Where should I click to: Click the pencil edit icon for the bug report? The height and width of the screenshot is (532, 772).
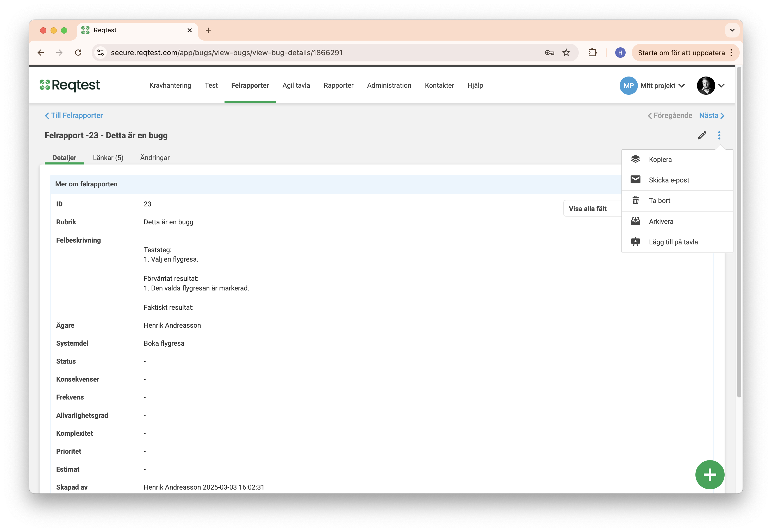(x=702, y=135)
